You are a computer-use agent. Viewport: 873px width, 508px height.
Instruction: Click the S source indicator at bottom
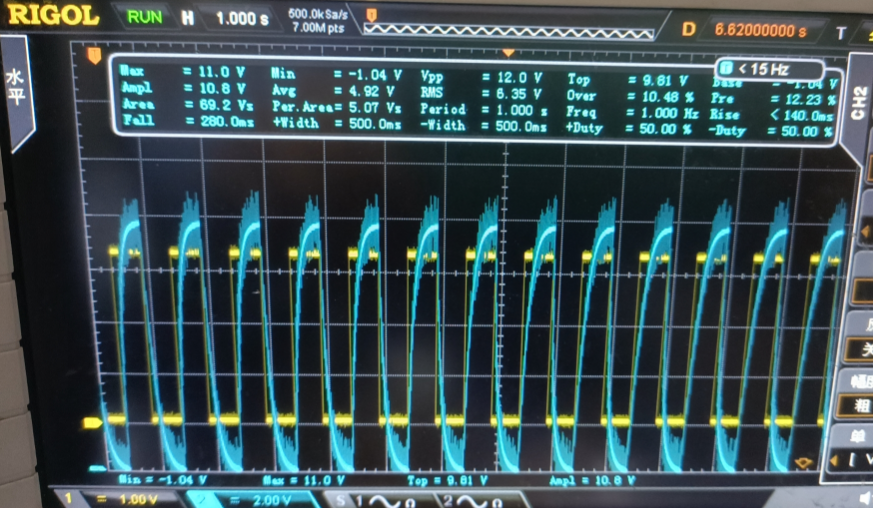[340, 500]
